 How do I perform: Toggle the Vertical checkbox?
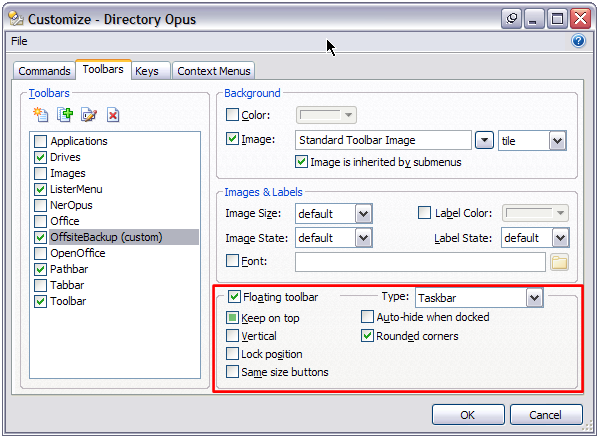pyautogui.click(x=232, y=336)
